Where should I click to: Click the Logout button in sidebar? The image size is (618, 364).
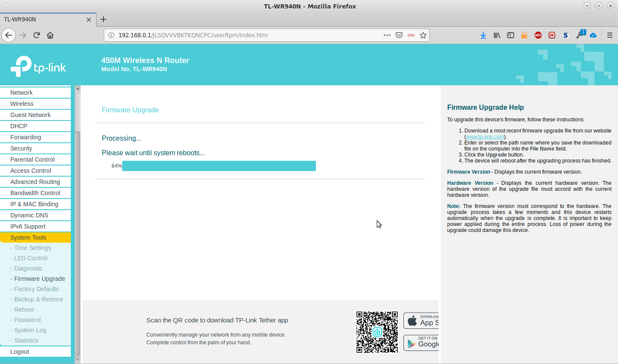coord(20,352)
